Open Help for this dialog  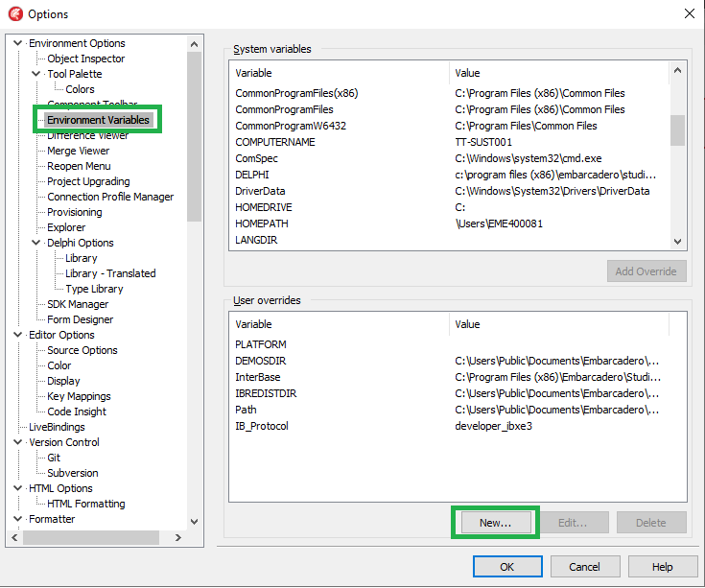click(663, 567)
